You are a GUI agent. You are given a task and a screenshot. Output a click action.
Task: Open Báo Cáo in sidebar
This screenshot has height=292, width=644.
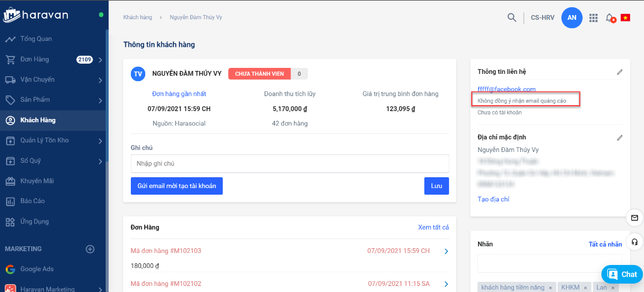32,201
